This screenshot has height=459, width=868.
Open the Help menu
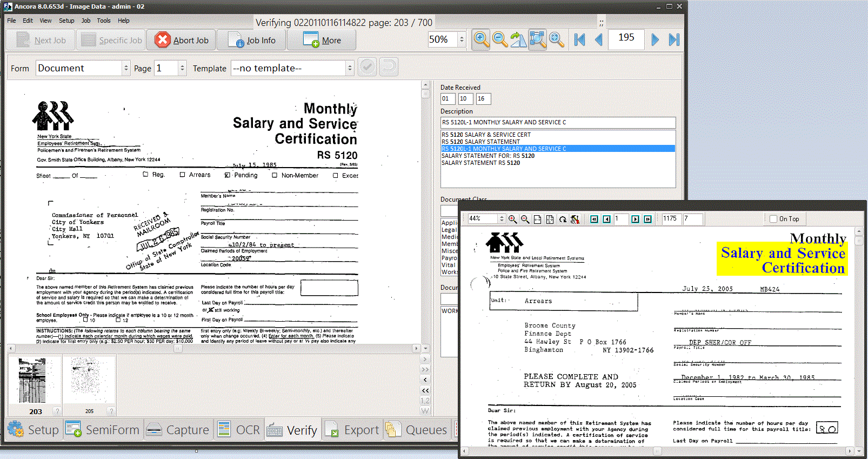(x=124, y=21)
